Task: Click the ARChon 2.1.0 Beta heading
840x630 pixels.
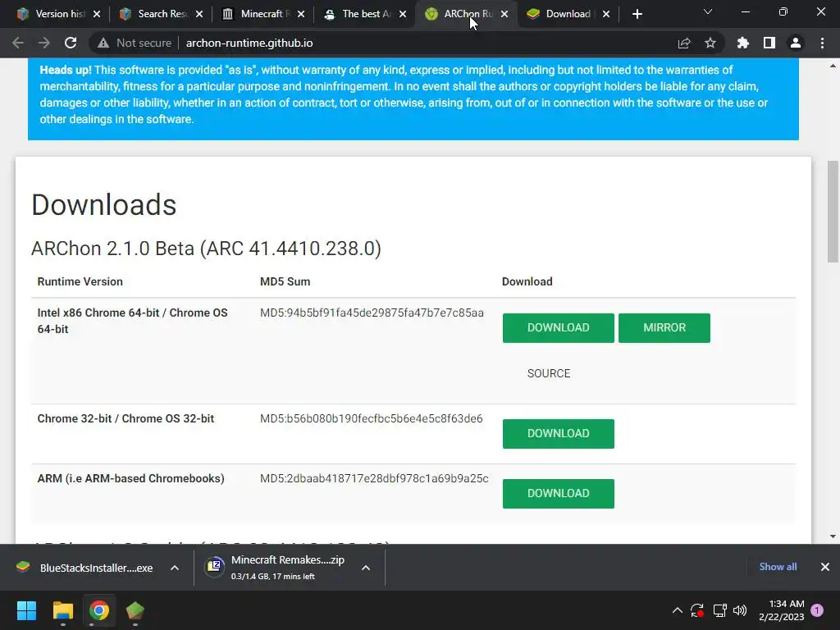Action: point(206,249)
